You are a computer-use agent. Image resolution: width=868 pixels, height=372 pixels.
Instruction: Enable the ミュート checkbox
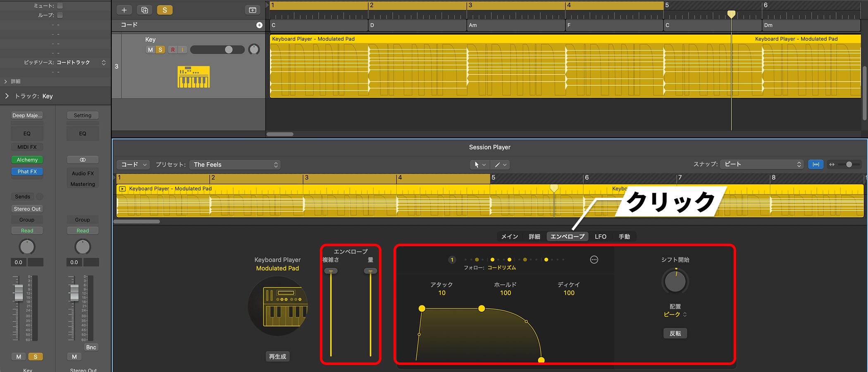click(60, 6)
